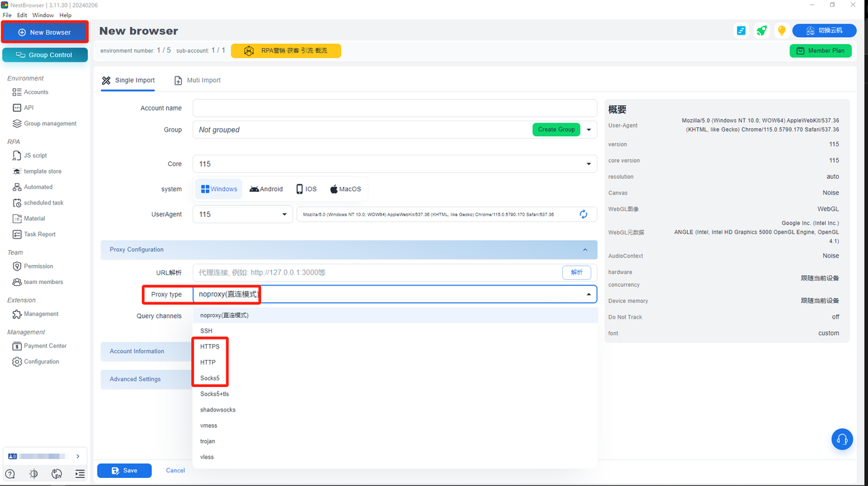This screenshot has width=868, height=486.
Task: Click the Account name input field
Action: pyautogui.click(x=394, y=108)
